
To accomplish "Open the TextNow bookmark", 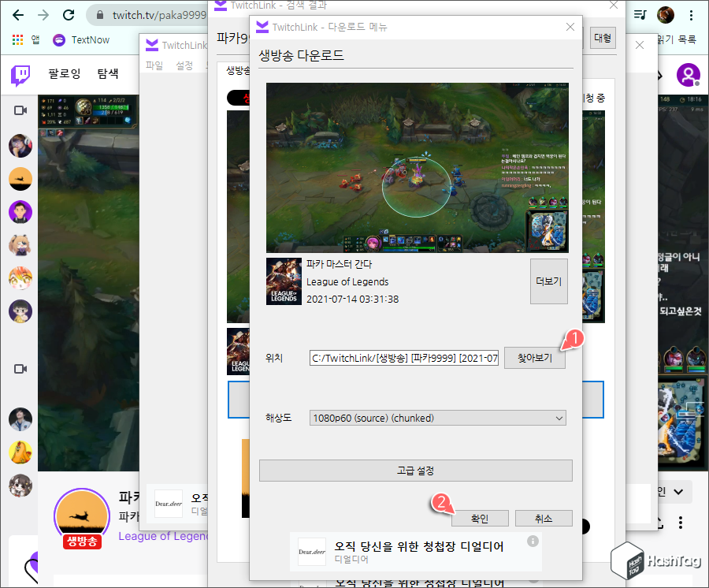I will (x=81, y=39).
